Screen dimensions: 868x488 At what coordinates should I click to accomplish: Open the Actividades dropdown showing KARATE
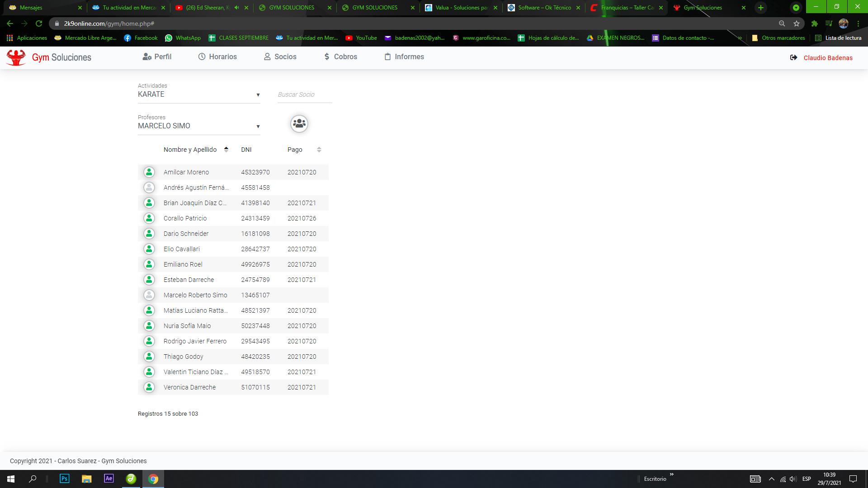pos(199,94)
